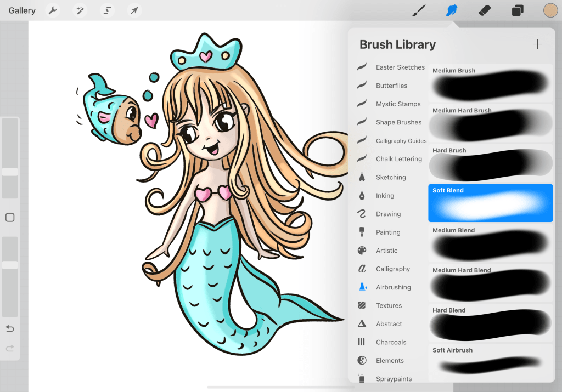Screen dimensions: 562x392
Task: Open the Inking brush category
Action: tap(384, 196)
